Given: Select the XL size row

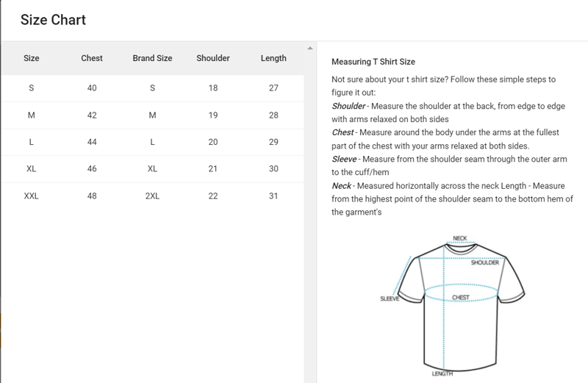Looking at the screenshot, I should coord(153,169).
